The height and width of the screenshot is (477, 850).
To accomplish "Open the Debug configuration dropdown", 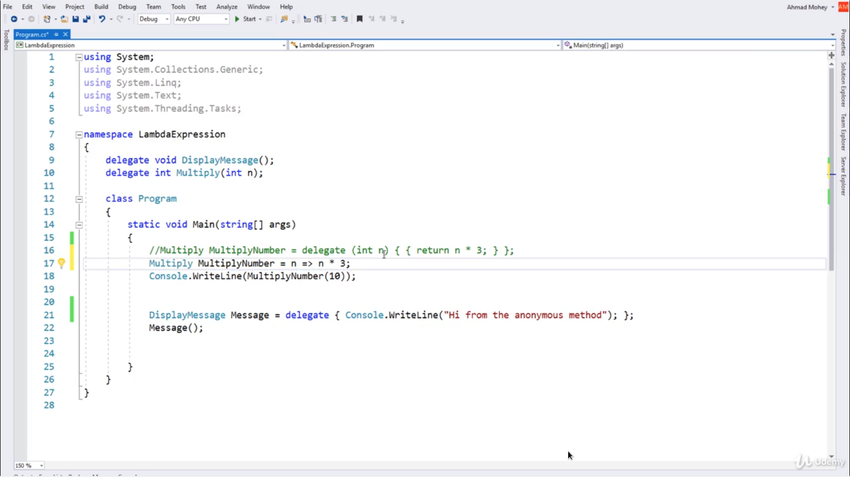I will (x=154, y=19).
